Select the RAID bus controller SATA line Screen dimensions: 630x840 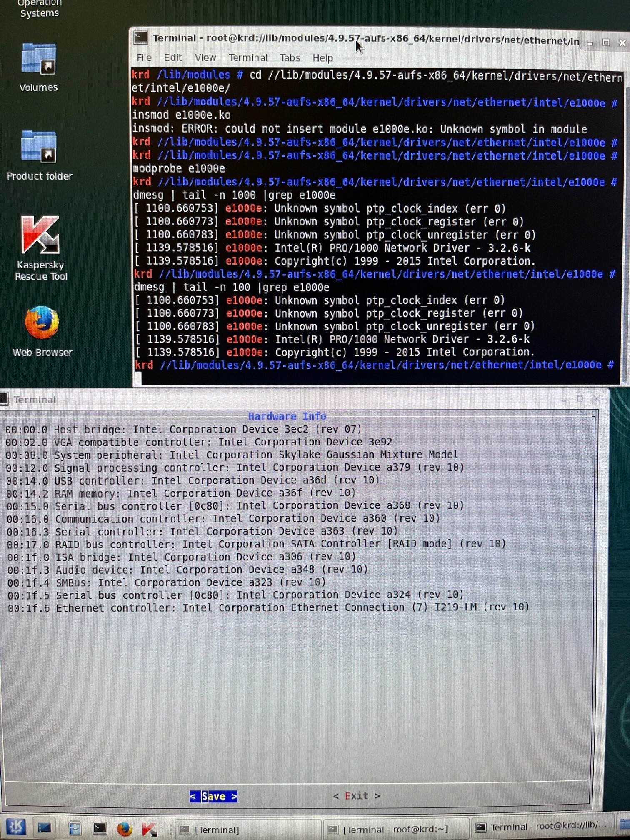tap(256, 544)
